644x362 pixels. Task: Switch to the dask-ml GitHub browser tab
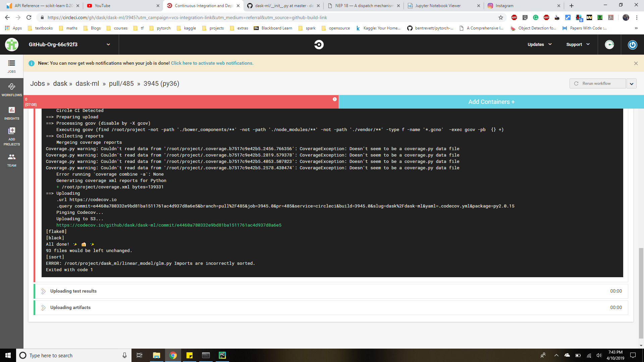click(283, 6)
